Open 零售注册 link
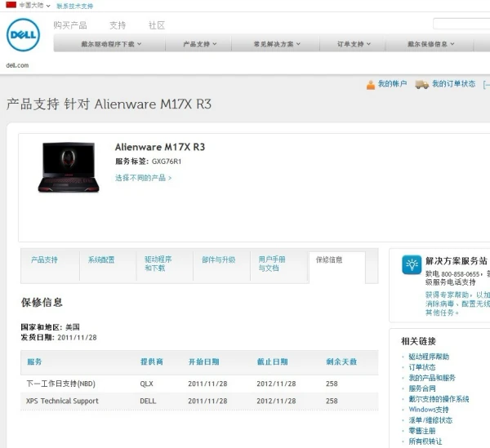This screenshot has width=490, height=448. pyautogui.click(x=422, y=431)
